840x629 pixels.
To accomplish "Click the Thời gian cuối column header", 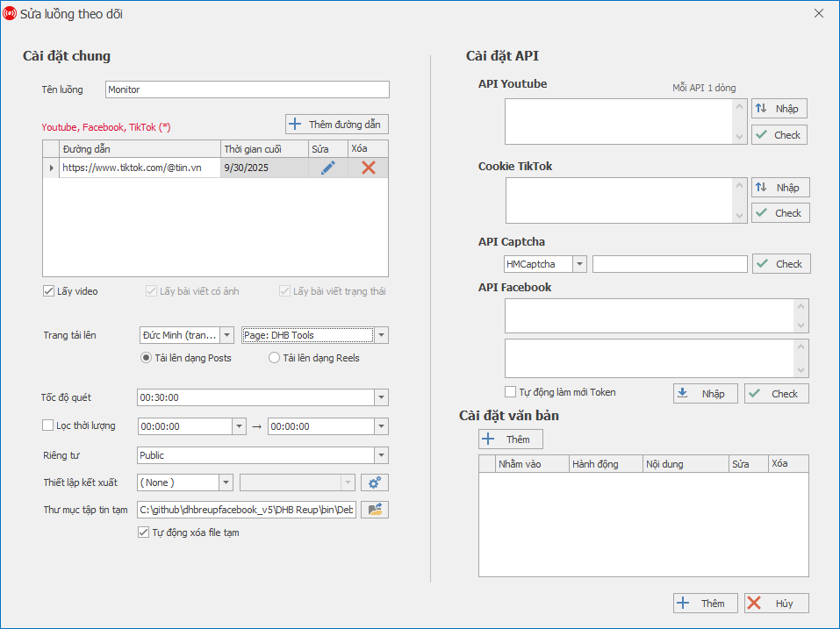I will [x=263, y=149].
